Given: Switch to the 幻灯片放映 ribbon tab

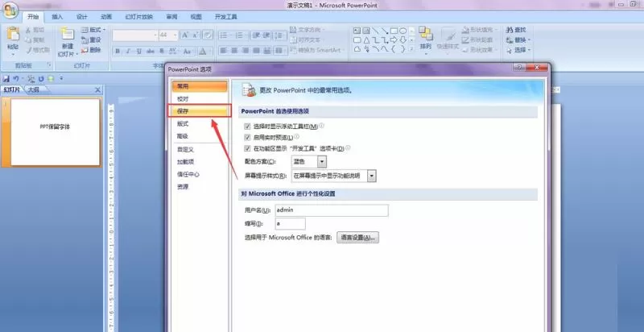Looking at the screenshot, I should (x=138, y=17).
